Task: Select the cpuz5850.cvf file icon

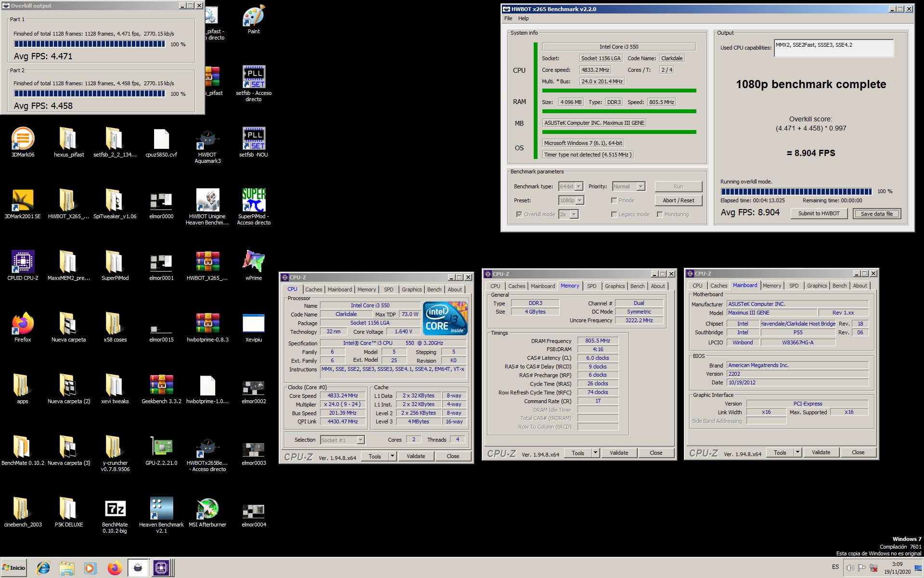Action: (x=161, y=142)
